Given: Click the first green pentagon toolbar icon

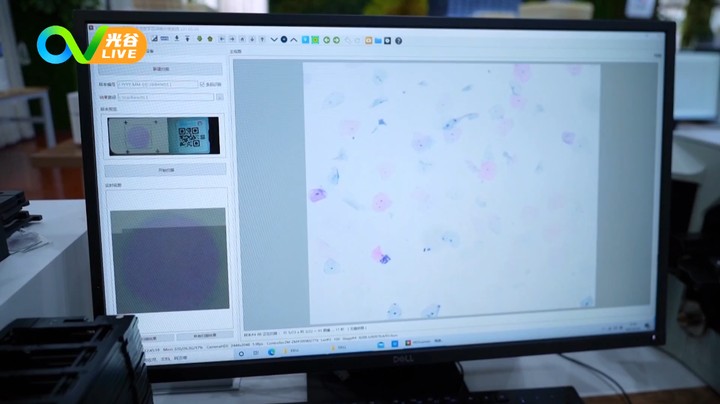Looking at the screenshot, I should pos(199,39).
